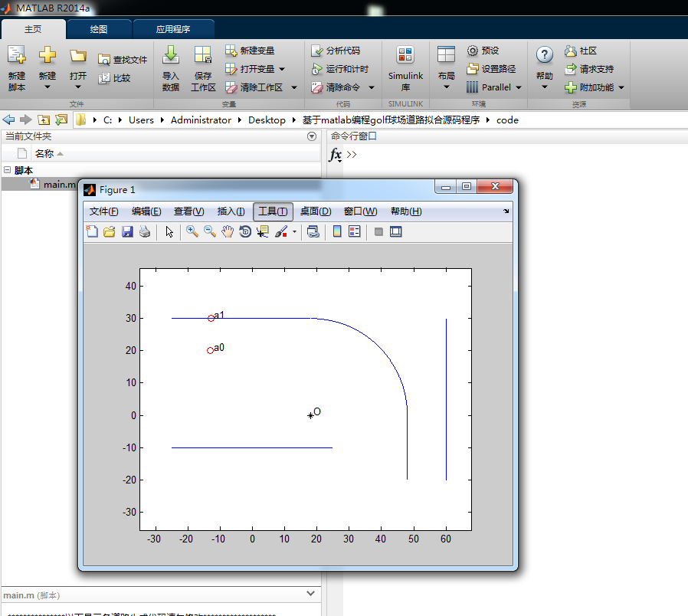This screenshot has width=688, height=616.
Task: Toggle Zoom In tool in Figure 1
Action: pyautogui.click(x=192, y=231)
